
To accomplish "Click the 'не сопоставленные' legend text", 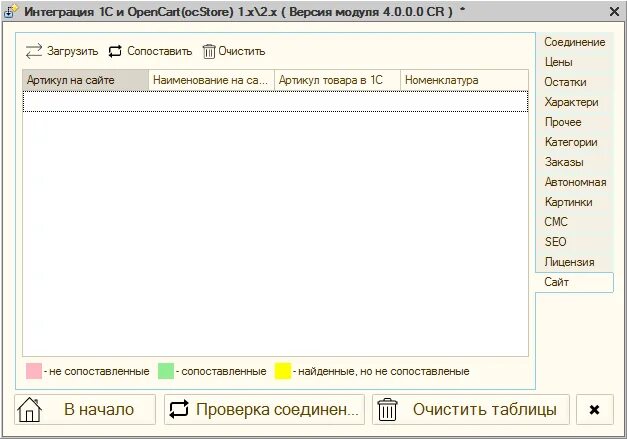I will point(99,371).
